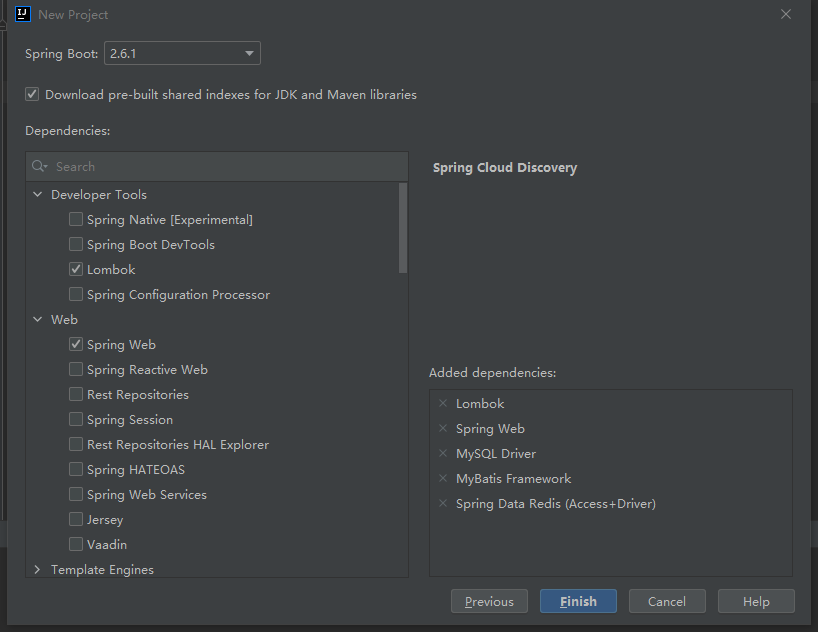Remove MySQL Driver from added dependencies
The image size is (818, 632).
443,454
